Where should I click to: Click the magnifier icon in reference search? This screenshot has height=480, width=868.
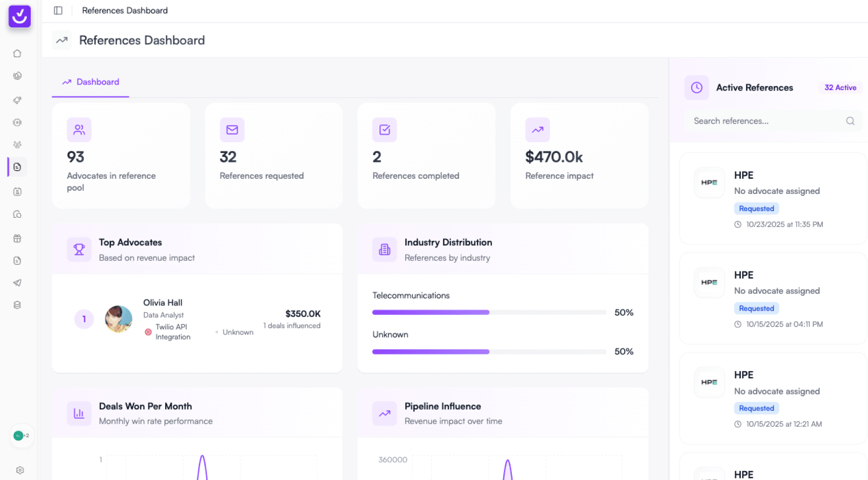[x=850, y=121]
